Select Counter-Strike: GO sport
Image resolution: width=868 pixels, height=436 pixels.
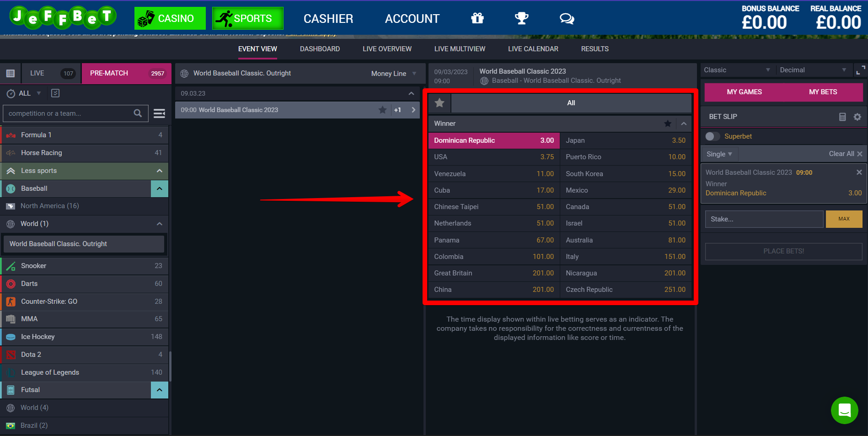click(x=85, y=301)
